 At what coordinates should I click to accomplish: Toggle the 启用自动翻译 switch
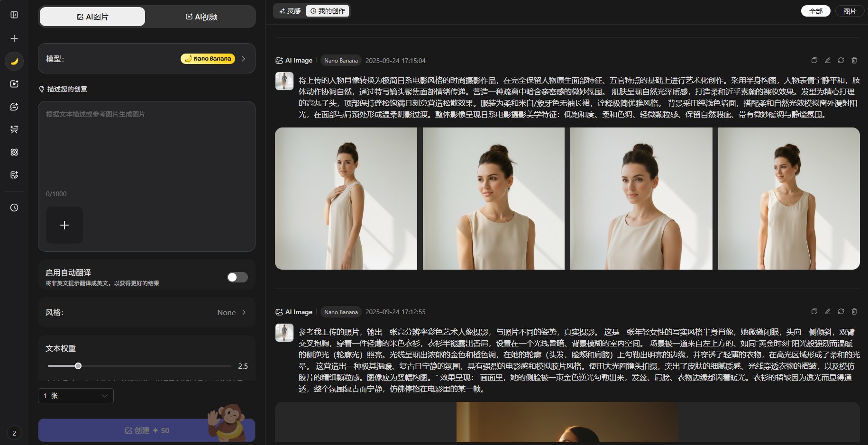(x=237, y=277)
